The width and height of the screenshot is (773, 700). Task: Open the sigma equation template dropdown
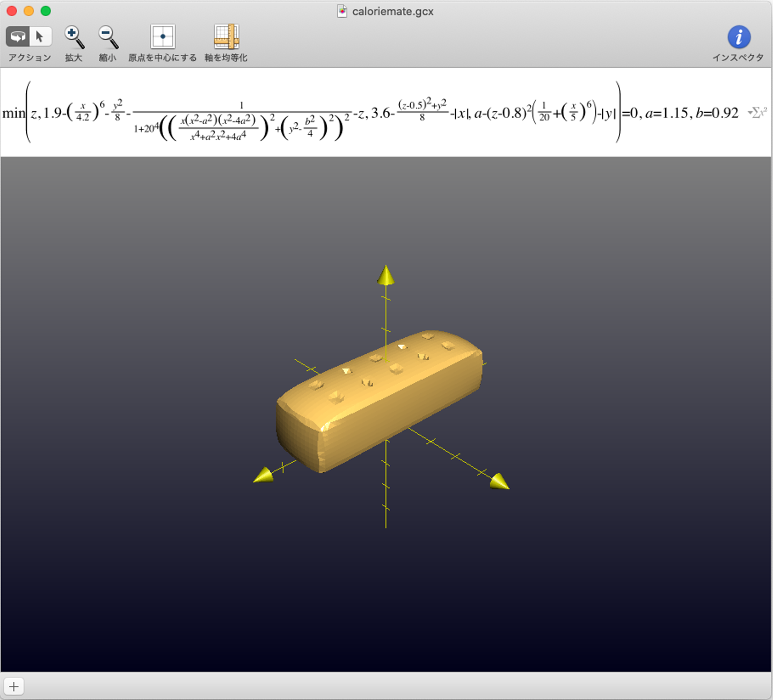pos(757,113)
